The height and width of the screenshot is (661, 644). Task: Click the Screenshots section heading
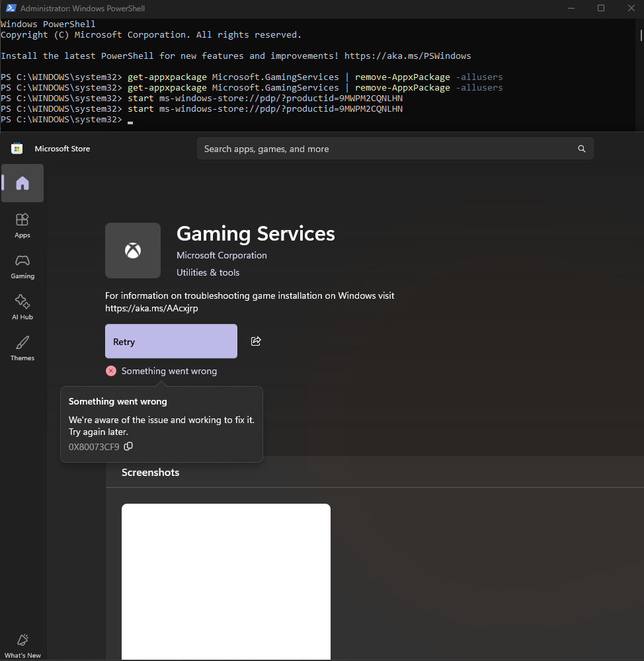(151, 472)
